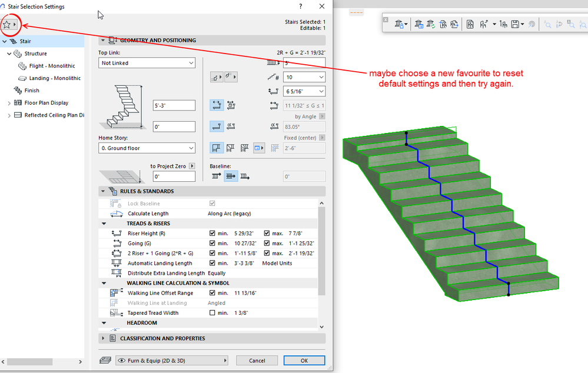Click Rules & Standards vertical scrollbar
Image resolution: width=588 pixels, height=373 pixels.
[x=321, y=251]
